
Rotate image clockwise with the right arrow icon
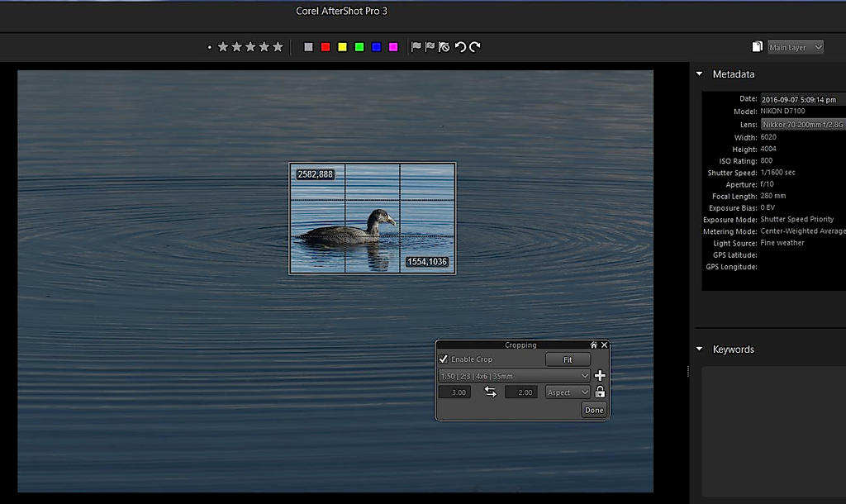[x=475, y=47]
